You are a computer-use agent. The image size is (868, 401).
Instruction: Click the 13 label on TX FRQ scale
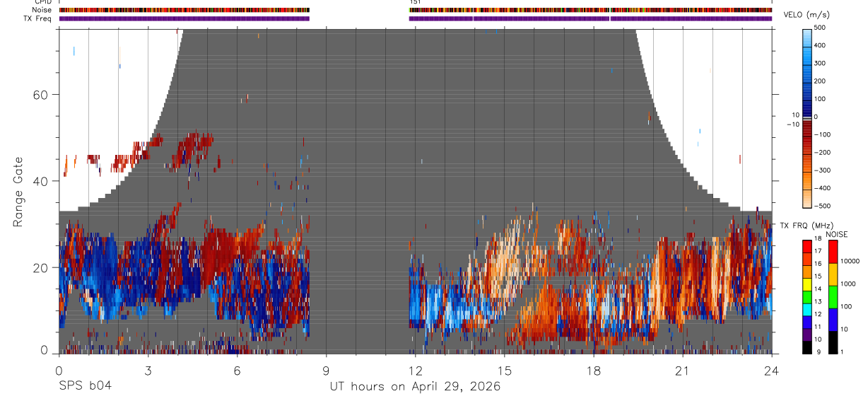pyautogui.click(x=819, y=302)
